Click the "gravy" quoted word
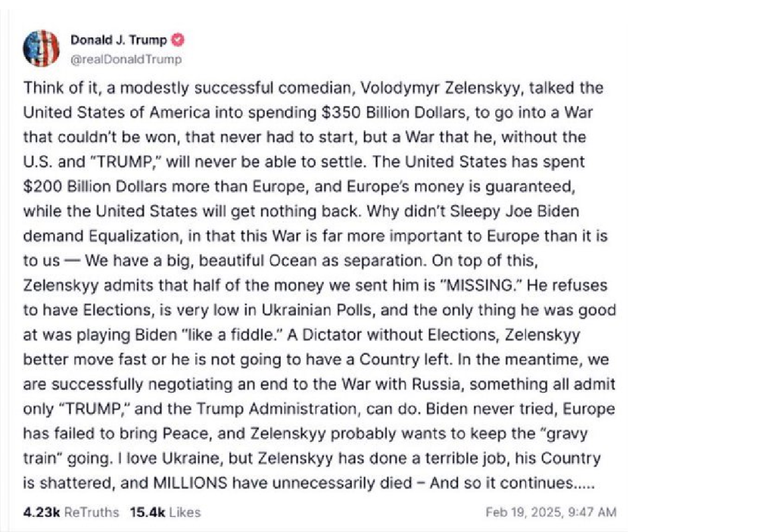This screenshot has height=532, width=757. coord(563,434)
